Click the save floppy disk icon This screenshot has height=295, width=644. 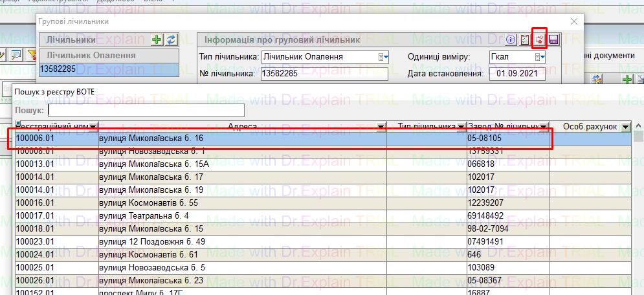[x=554, y=40]
